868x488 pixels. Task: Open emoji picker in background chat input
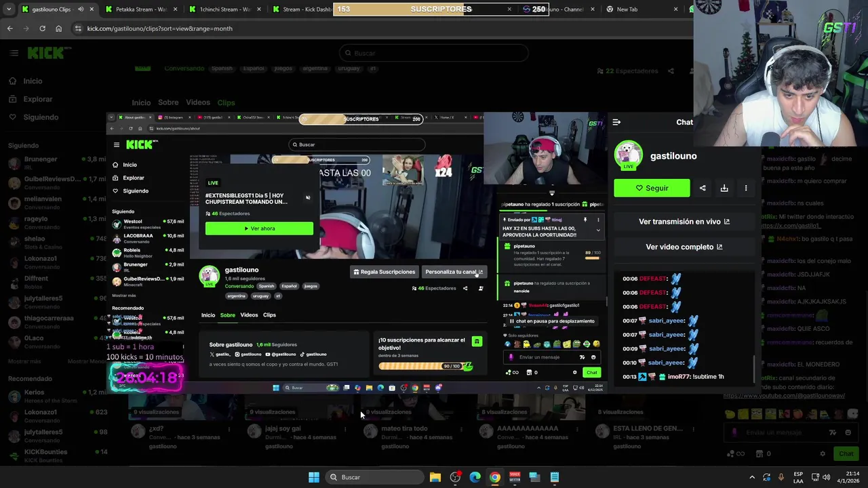tap(848, 432)
